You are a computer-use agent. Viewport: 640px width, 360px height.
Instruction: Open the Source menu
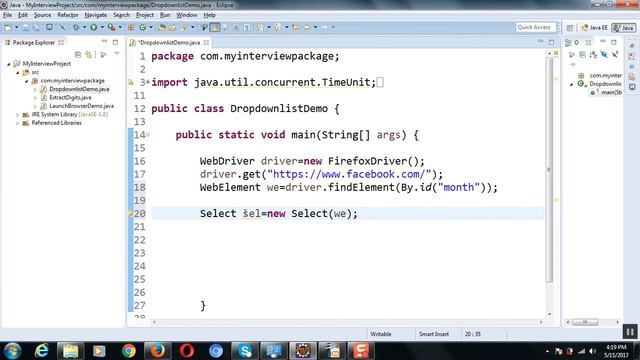(x=42, y=15)
